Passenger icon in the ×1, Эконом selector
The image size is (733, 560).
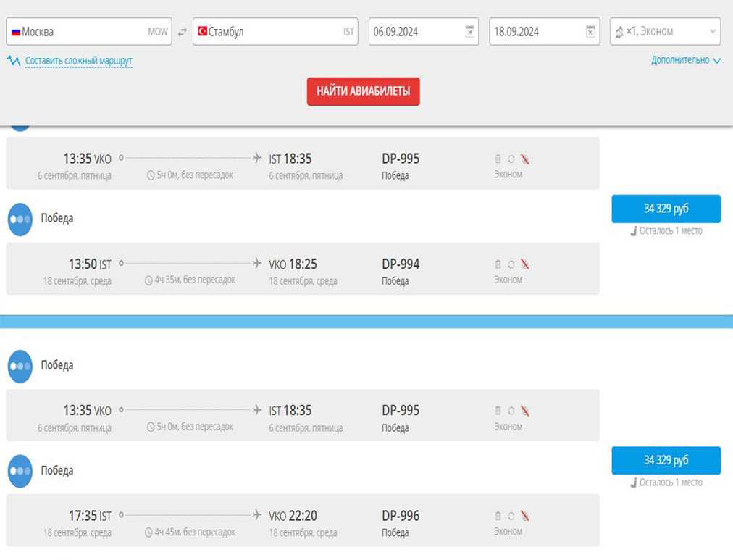[619, 32]
